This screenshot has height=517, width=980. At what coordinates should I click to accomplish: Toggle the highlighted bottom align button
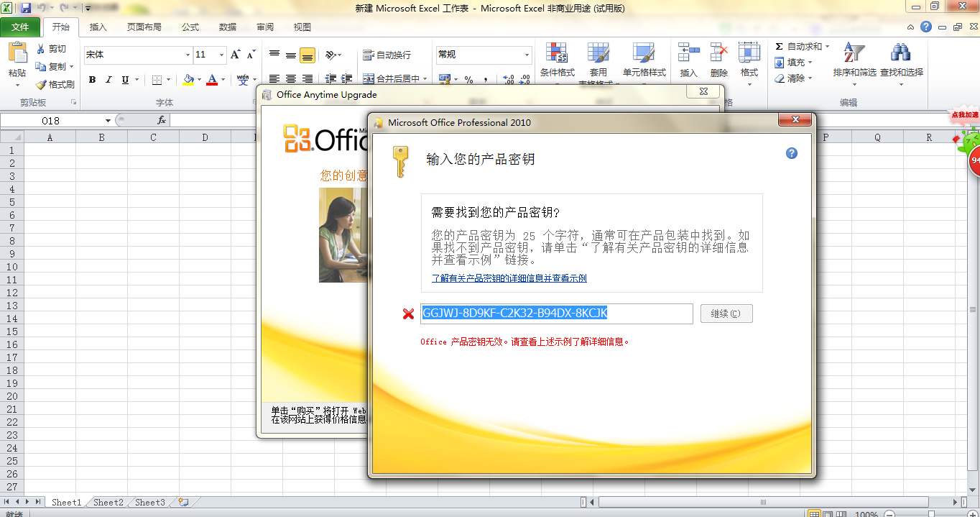[308, 55]
